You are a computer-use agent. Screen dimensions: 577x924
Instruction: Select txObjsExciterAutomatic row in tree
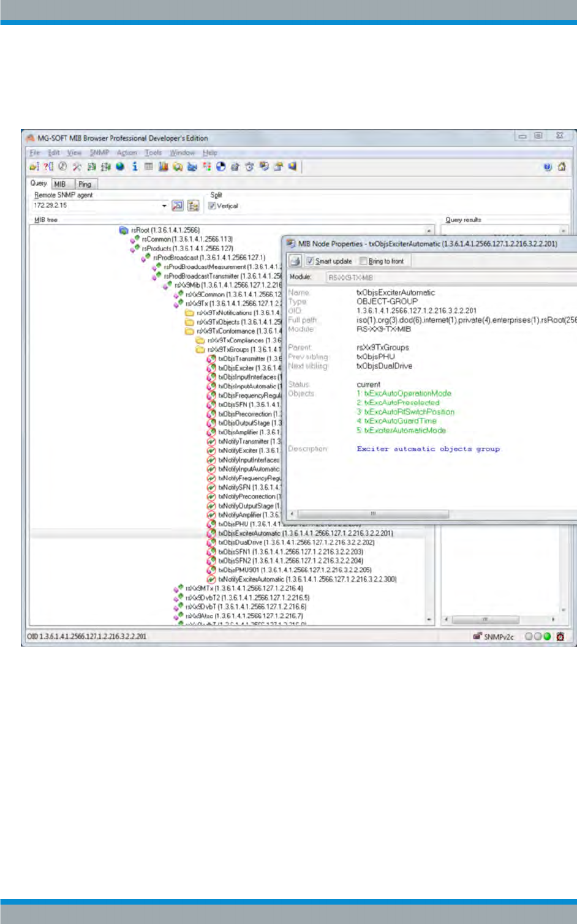(x=306, y=533)
